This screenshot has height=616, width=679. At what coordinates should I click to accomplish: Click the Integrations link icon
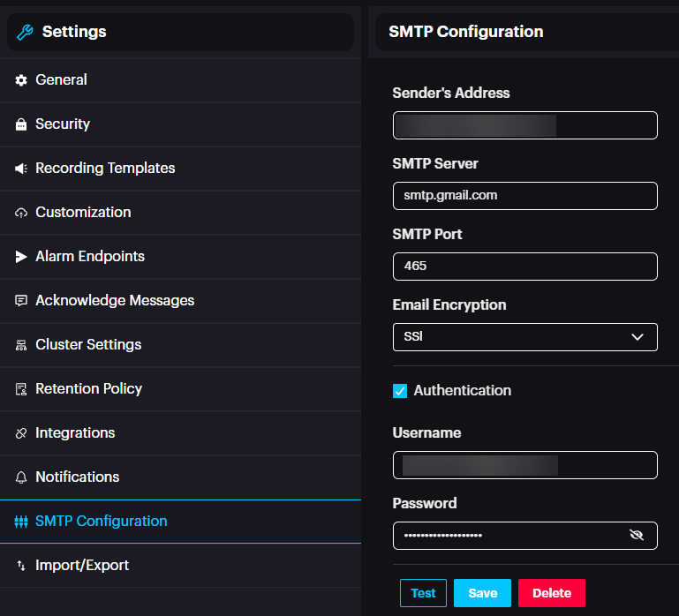click(21, 433)
